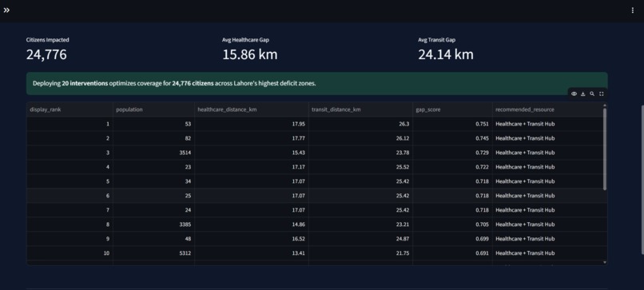
Task: Select population cell 24 in rank 7
Action: (x=153, y=210)
